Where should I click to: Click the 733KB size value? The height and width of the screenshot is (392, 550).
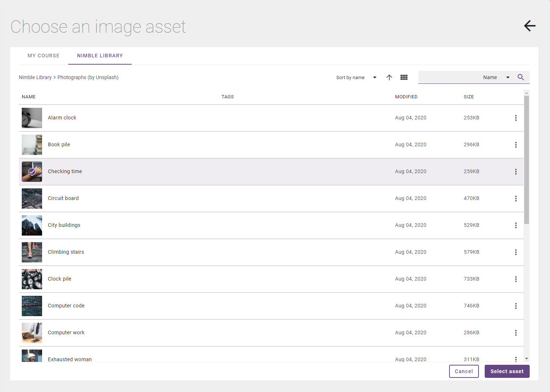tap(471, 279)
